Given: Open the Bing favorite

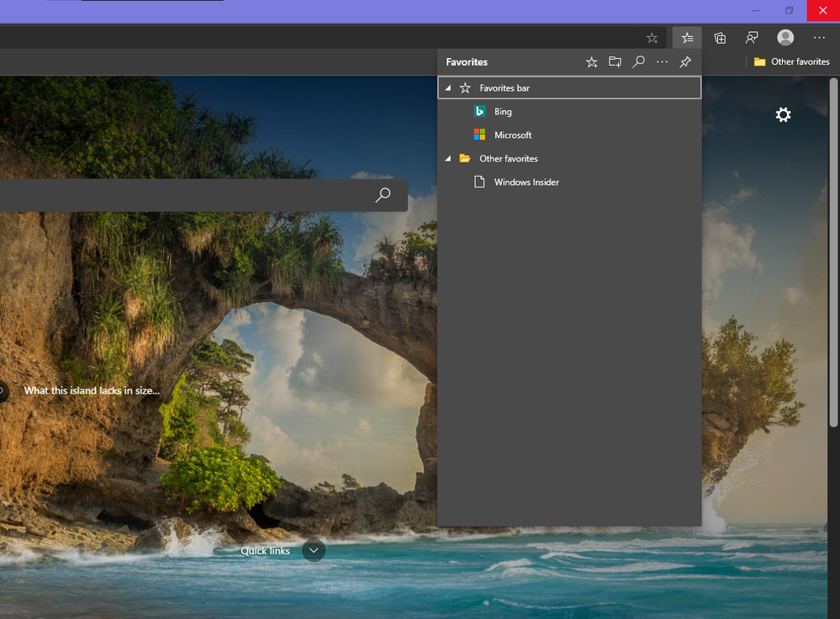Looking at the screenshot, I should 503,112.
